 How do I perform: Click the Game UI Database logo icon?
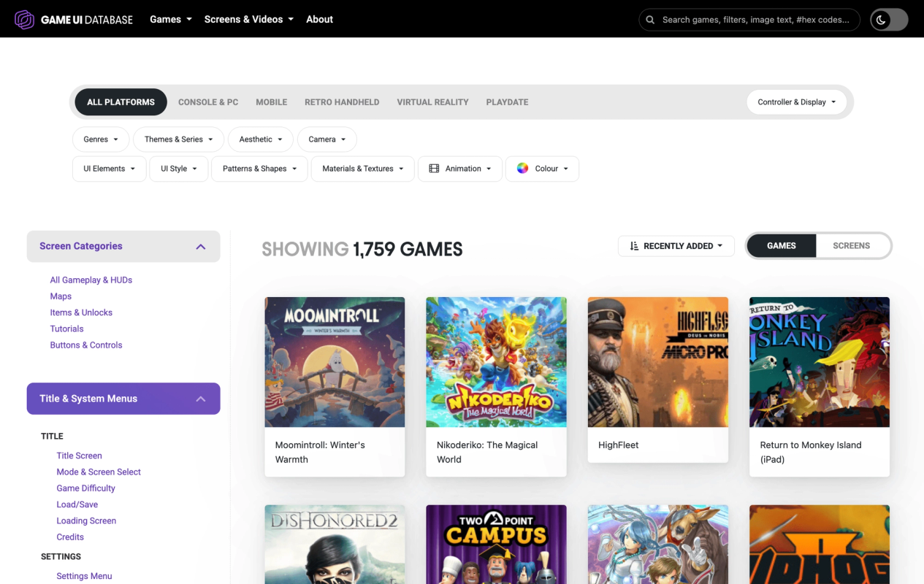pos(25,20)
